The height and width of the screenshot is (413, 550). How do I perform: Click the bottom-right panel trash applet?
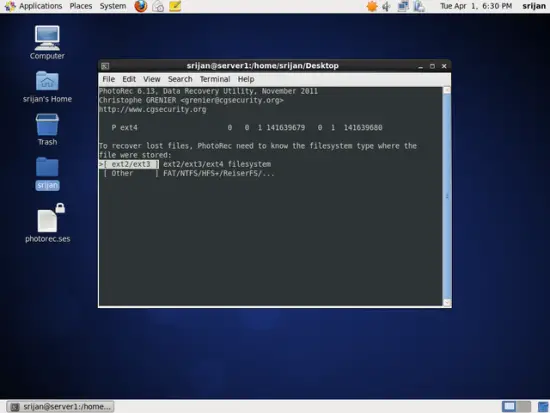point(543,407)
